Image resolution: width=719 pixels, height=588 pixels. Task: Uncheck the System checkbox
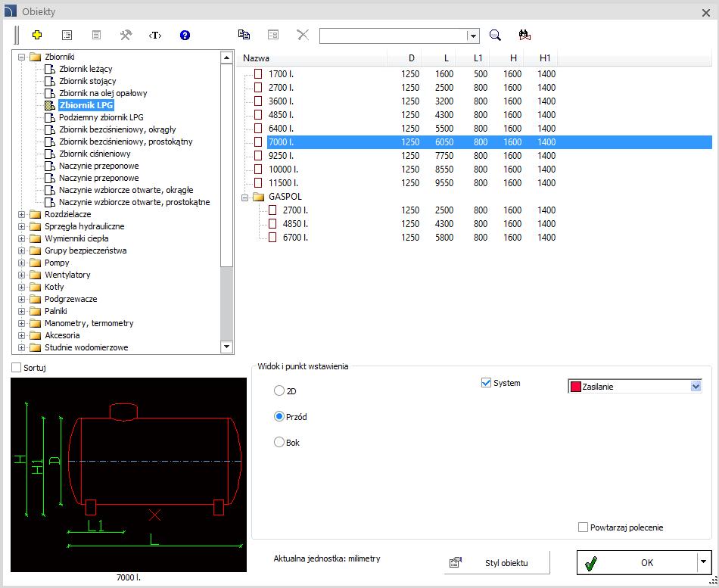487,382
